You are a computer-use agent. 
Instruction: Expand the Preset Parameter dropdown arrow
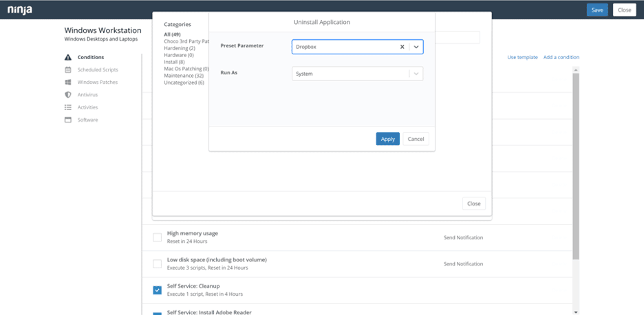[416, 47]
